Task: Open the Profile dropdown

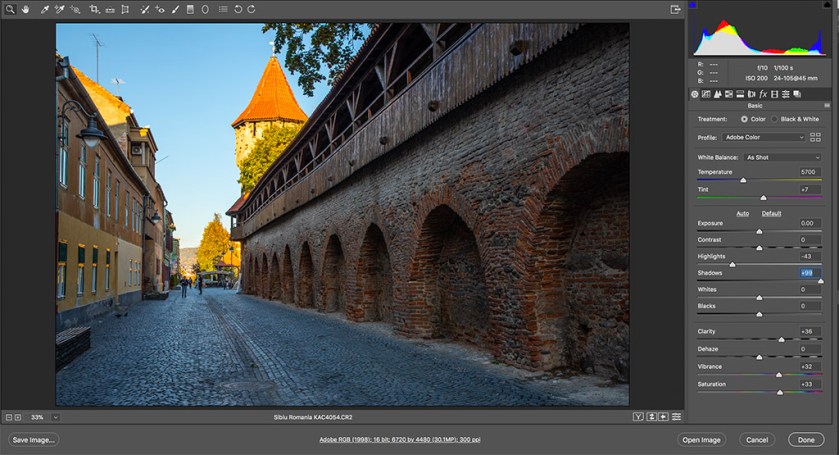Action: pos(764,138)
